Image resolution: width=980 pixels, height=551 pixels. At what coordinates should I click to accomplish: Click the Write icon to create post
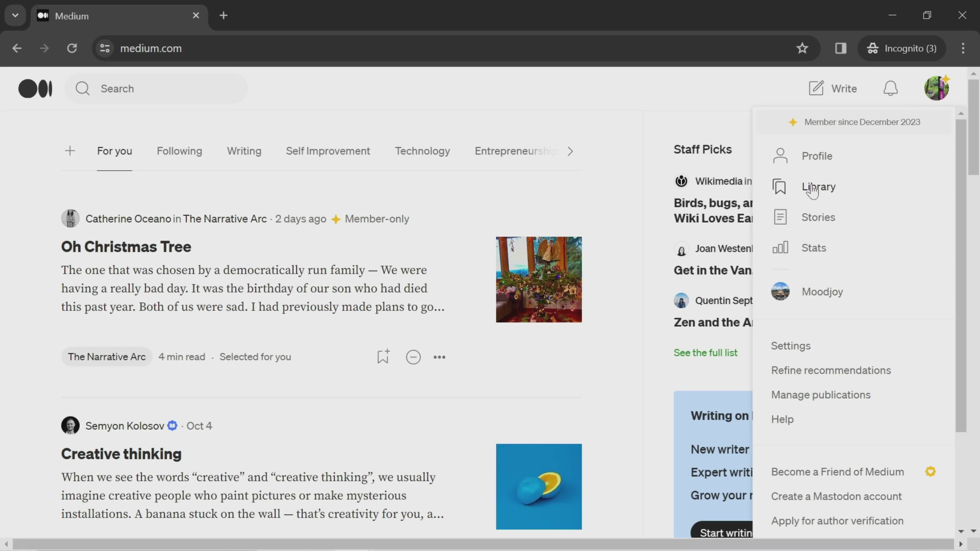click(816, 88)
